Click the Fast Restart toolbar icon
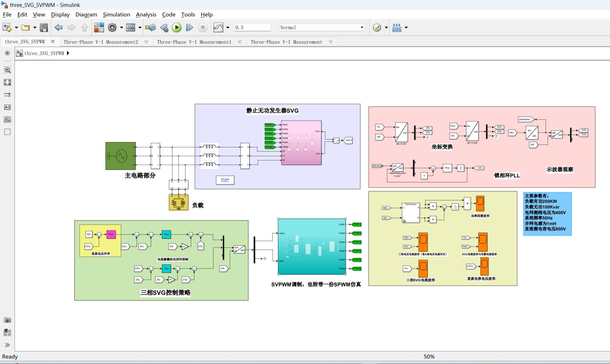The width and height of the screenshot is (610, 364). 150,27
